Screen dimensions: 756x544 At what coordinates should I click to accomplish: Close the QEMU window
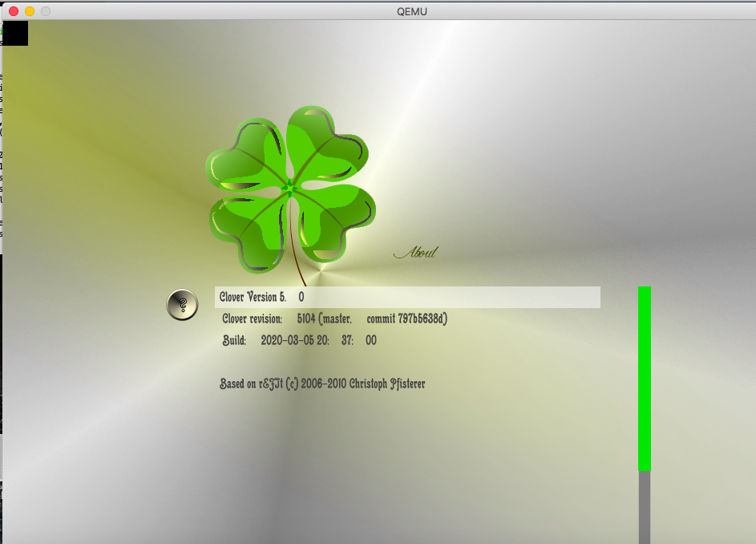click(14, 11)
